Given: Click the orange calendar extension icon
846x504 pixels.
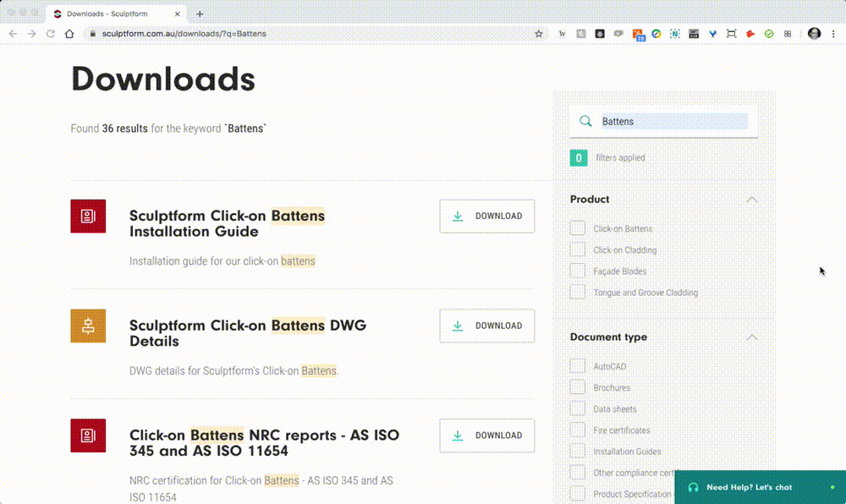Looking at the screenshot, I should coord(638,35).
